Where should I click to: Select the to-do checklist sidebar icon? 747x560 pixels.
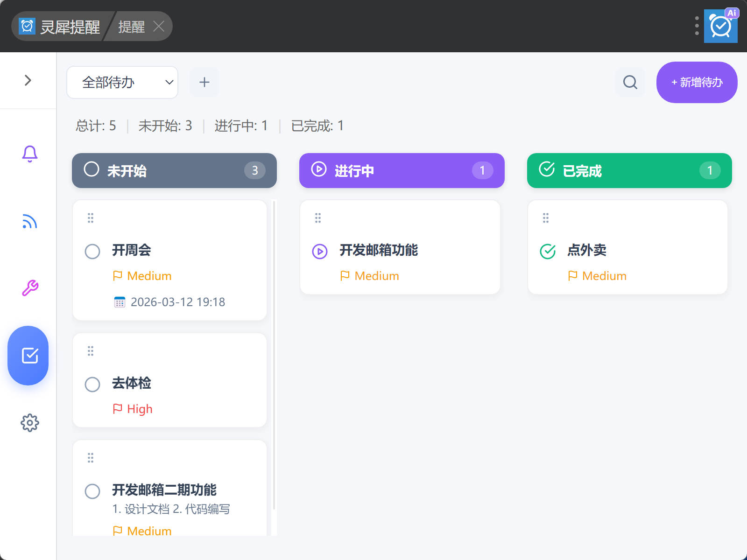(x=28, y=356)
